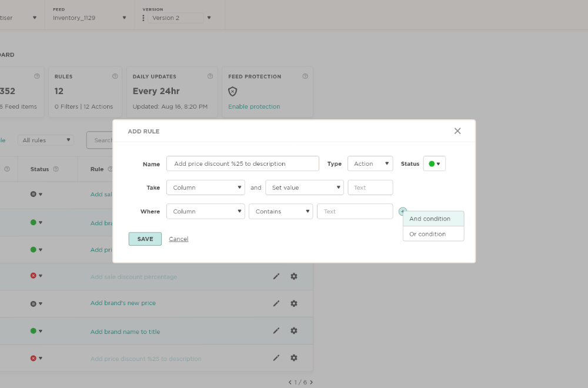Toggle status of Add brand name to title rule
This screenshot has width=588, height=388.
pos(36,331)
